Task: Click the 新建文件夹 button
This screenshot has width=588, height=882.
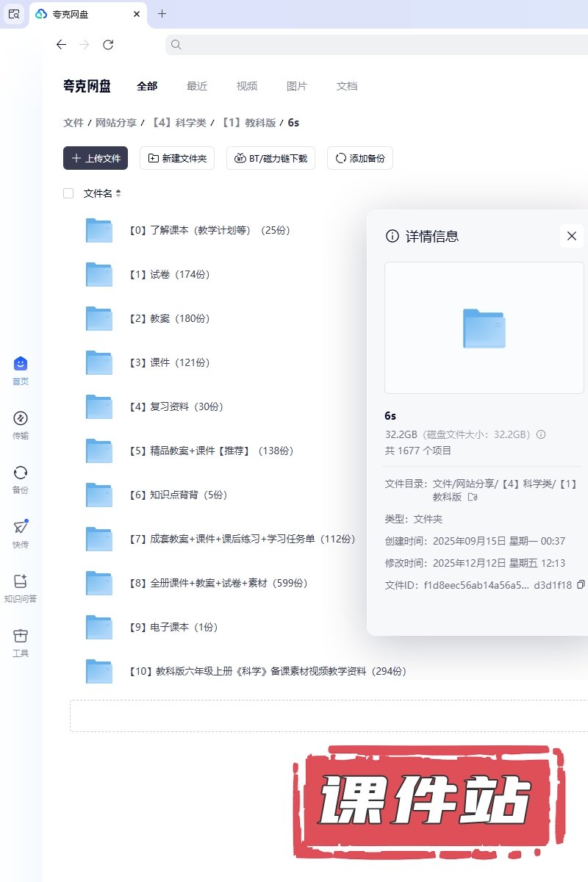Action: [x=177, y=158]
